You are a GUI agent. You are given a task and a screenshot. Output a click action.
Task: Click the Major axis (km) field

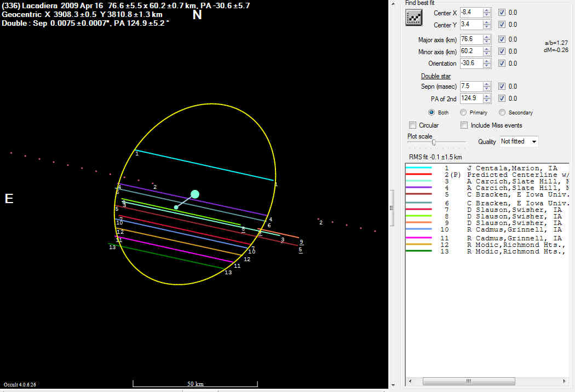tap(472, 39)
